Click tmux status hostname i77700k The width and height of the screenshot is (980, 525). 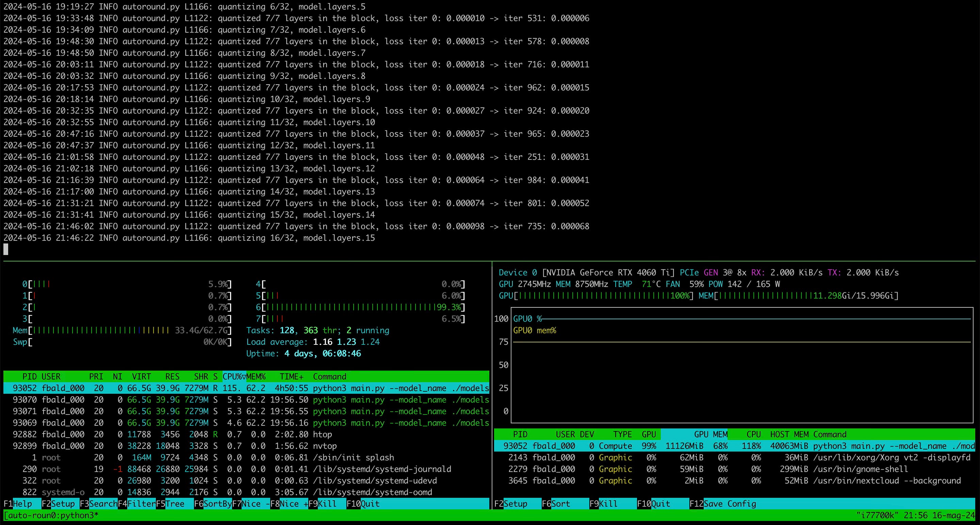877,515
